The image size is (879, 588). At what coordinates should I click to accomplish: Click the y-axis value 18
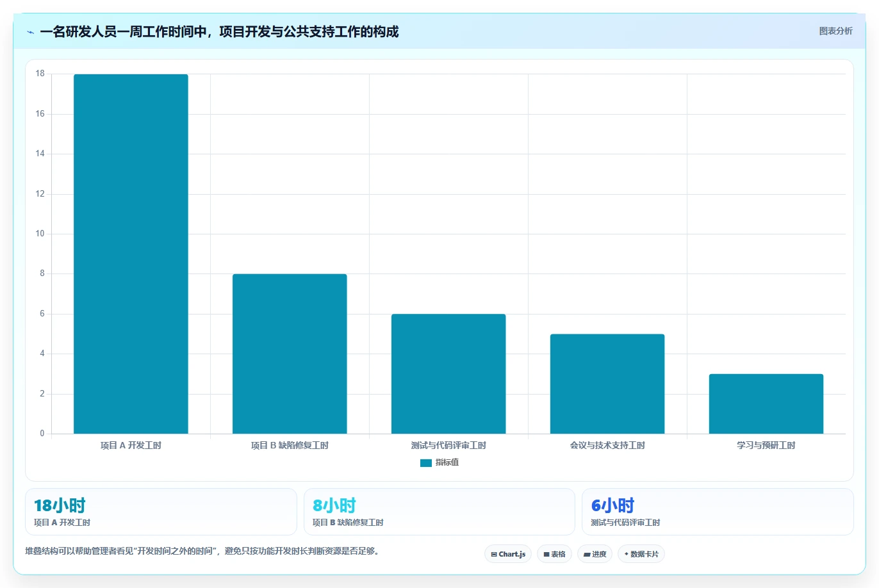tap(40, 74)
